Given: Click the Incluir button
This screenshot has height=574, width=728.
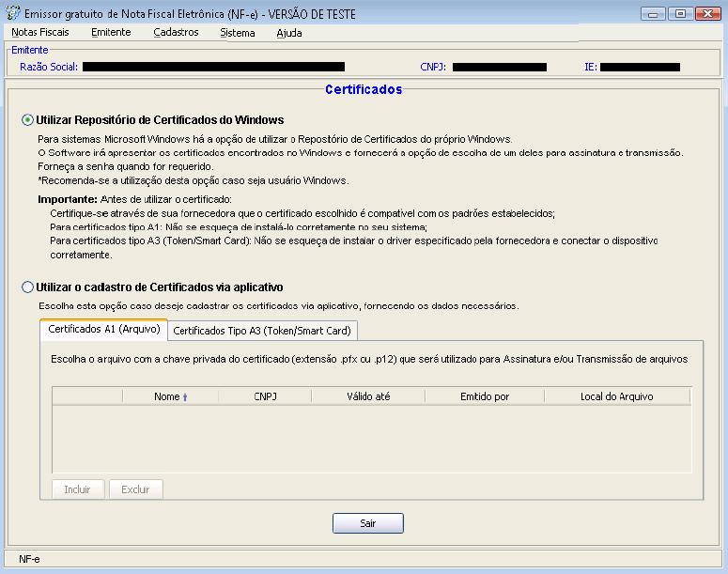Looking at the screenshot, I should 77,489.
